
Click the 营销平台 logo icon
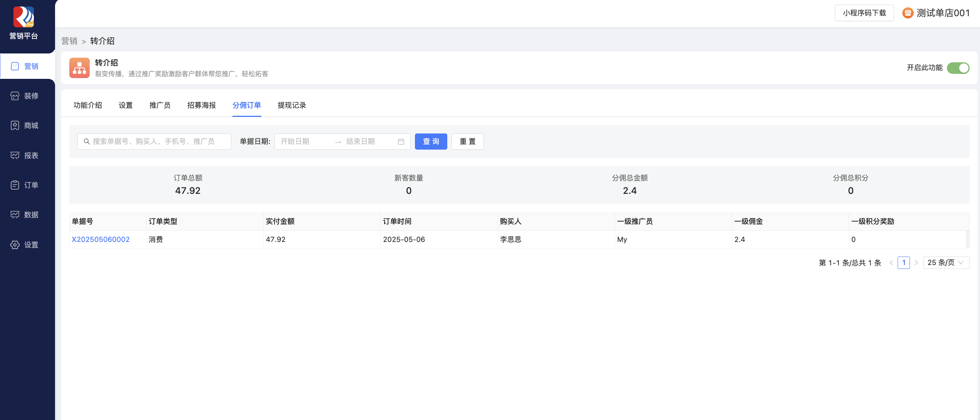coord(23,17)
